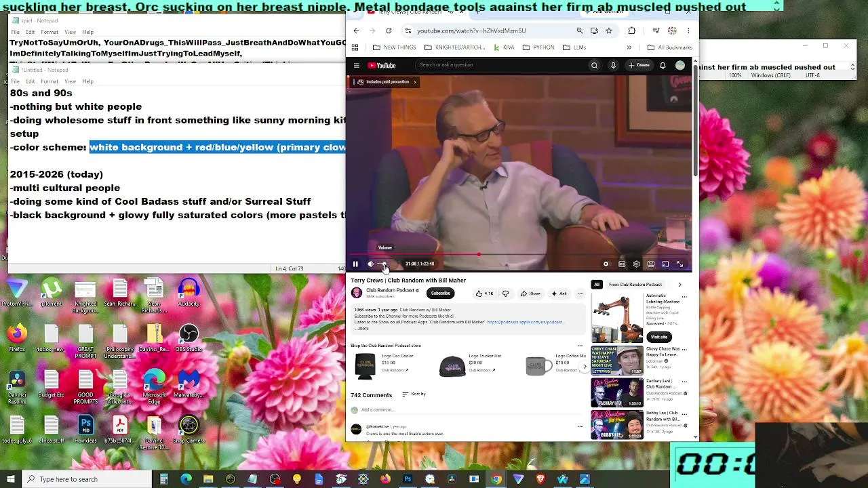Open options for the Podcast store shelf
The image size is (868, 488).
tap(580, 346)
